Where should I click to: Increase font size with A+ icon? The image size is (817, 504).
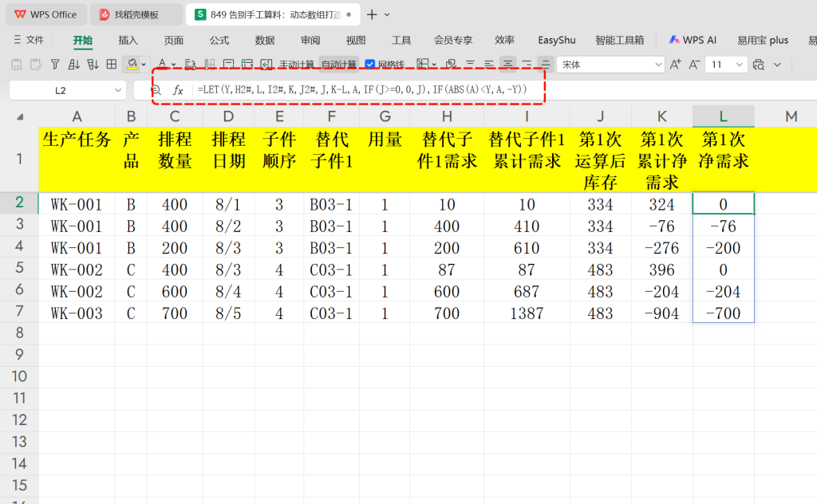click(675, 65)
